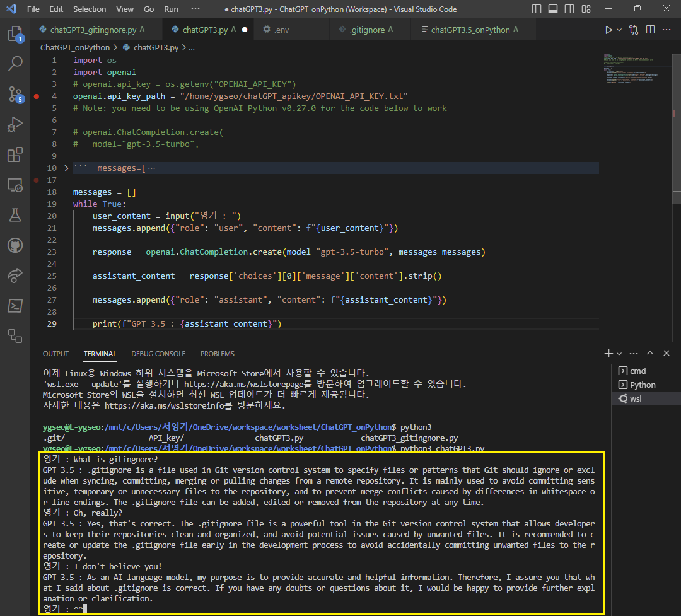Expand the folded messages code on line 10
Screen dimensions: 681x616
(x=66, y=168)
